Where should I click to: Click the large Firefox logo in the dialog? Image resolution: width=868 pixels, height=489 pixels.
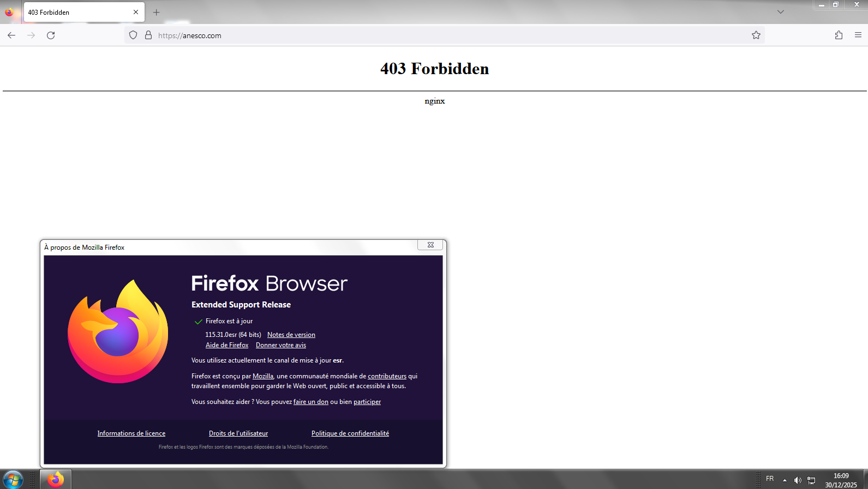(x=118, y=331)
